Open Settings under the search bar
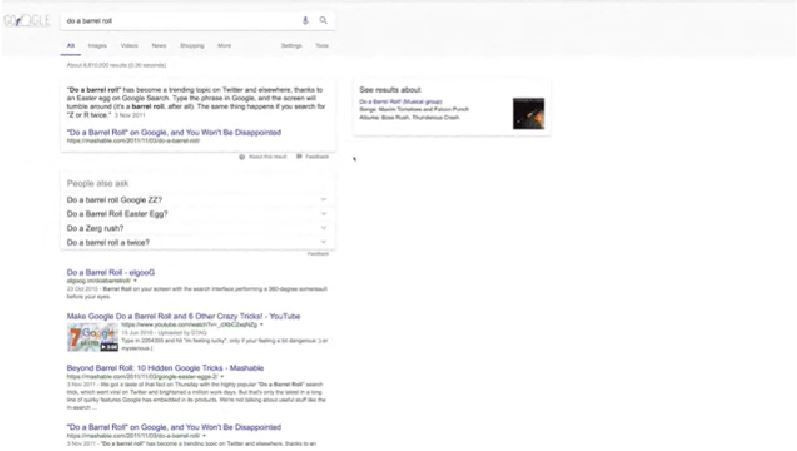The width and height of the screenshot is (797, 451). tap(291, 46)
